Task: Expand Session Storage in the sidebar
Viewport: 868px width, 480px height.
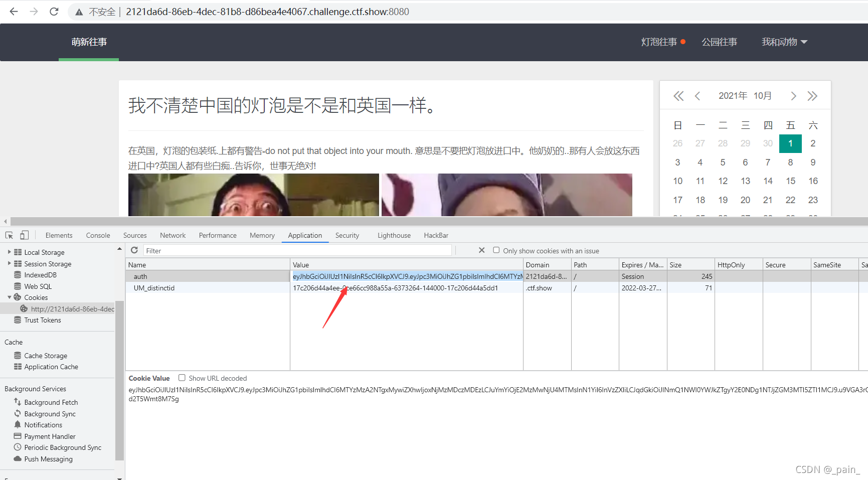Action: tap(9, 263)
